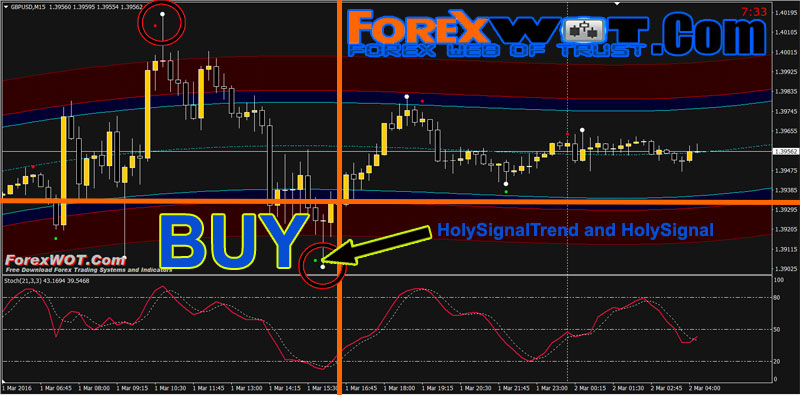The height and width of the screenshot is (395, 800).
Task: Click price scale label 1.39835
Action: [x=786, y=92]
